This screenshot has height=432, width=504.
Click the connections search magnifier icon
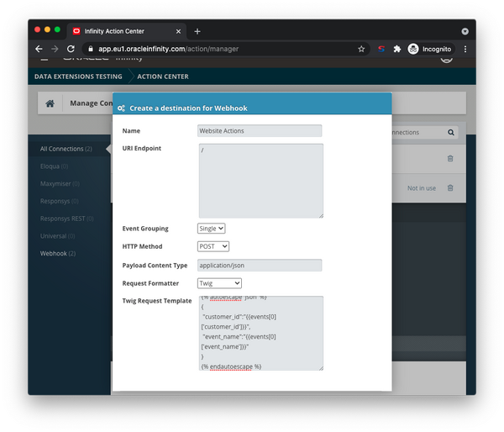click(x=451, y=132)
